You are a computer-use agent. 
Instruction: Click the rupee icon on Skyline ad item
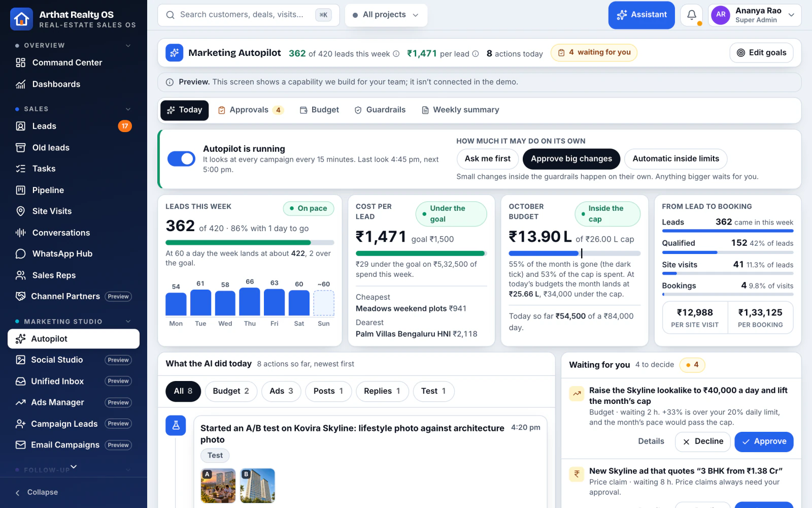[577, 474]
